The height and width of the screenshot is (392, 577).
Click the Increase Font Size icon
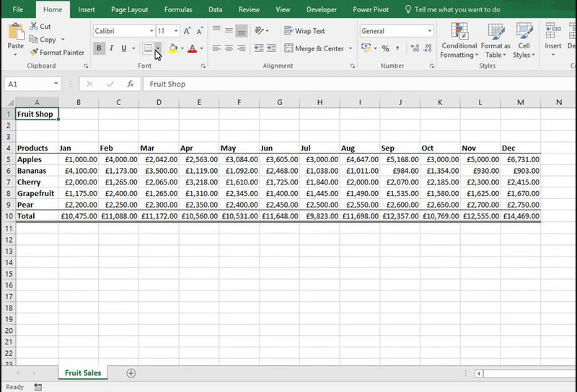pos(188,31)
